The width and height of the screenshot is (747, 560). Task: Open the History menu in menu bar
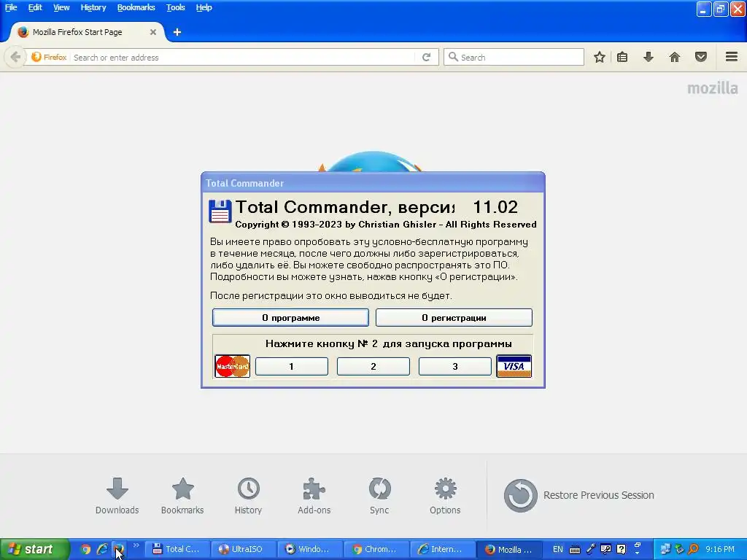click(x=93, y=7)
